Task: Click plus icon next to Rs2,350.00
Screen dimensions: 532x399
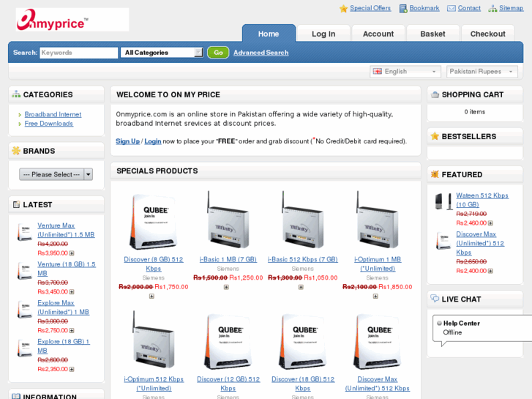Action: point(72,369)
